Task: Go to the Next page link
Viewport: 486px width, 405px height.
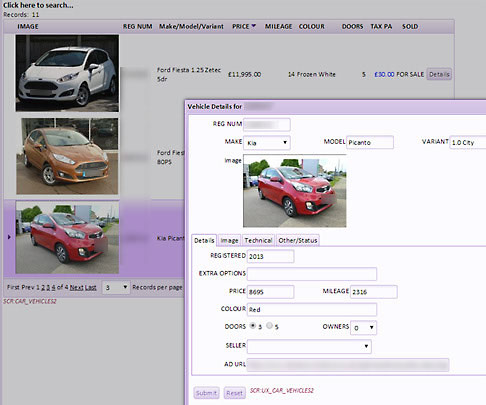Action: coord(76,287)
